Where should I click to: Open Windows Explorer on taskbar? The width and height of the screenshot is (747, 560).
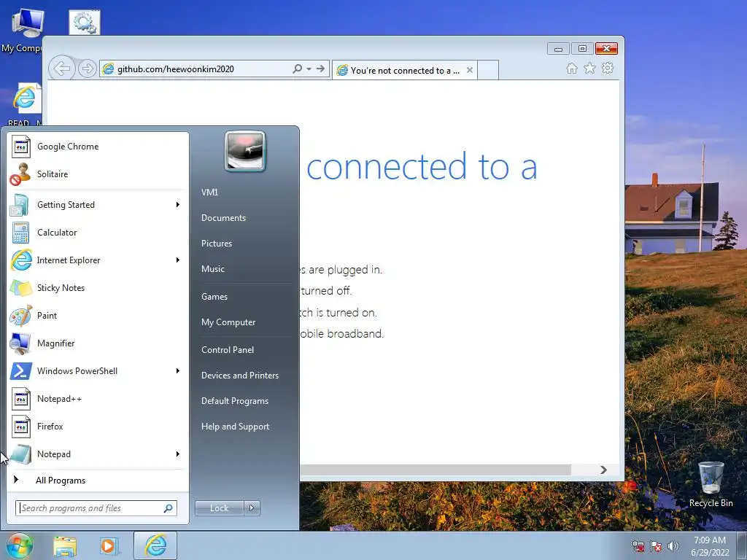coord(65,546)
